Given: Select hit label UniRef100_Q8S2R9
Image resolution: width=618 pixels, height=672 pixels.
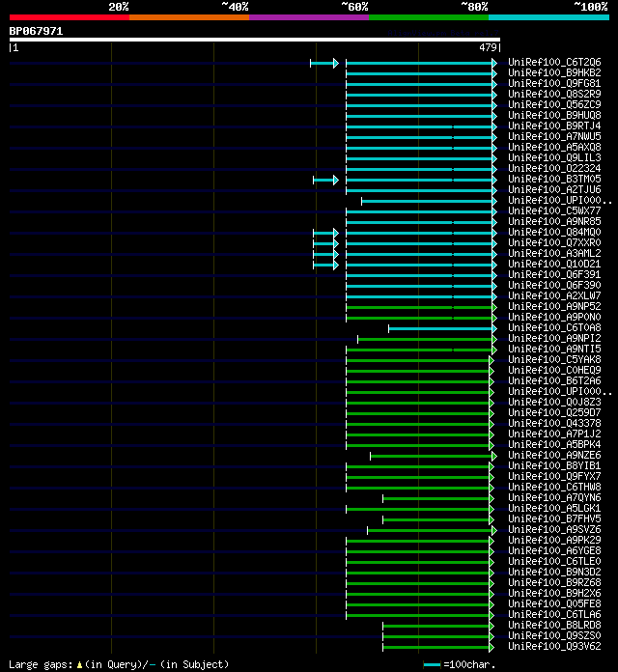Looking at the screenshot, I should pyautogui.click(x=554, y=94).
